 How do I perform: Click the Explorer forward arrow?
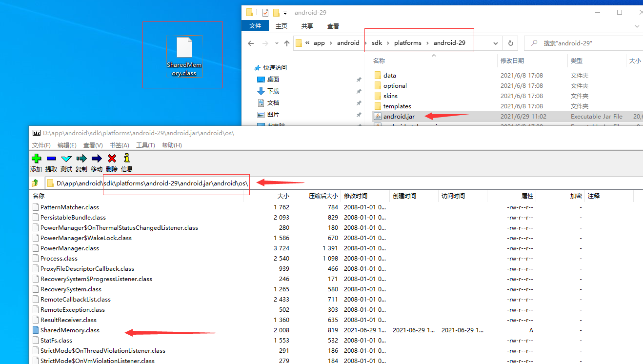click(266, 43)
